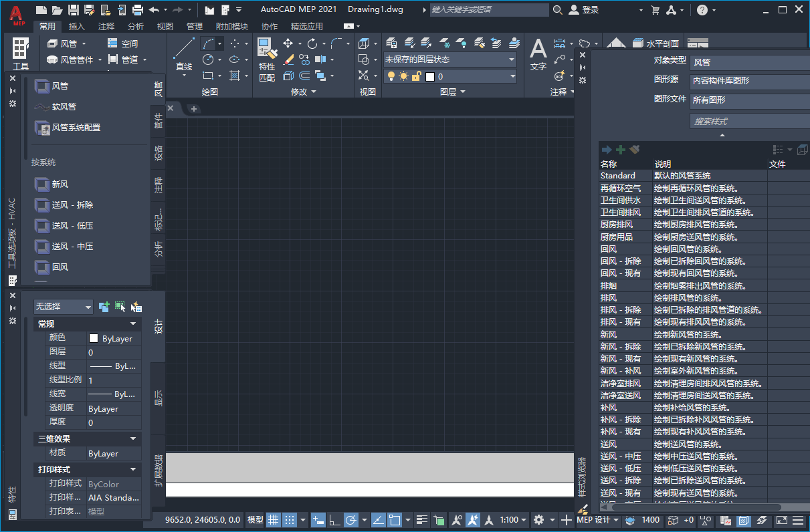Toggle the layer 0 lightbulb visibility
The height and width of the screenshot is (532, 810).
tap(391, 76)
